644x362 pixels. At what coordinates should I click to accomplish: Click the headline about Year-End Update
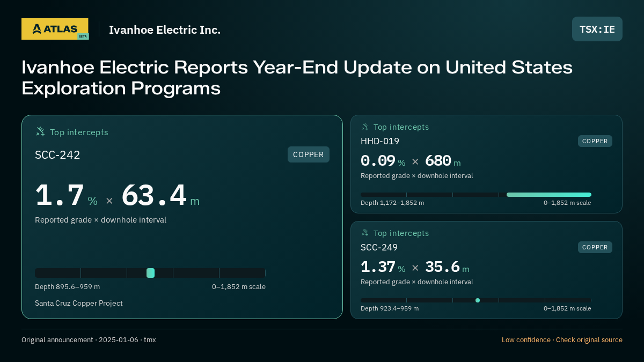[297, 78]
